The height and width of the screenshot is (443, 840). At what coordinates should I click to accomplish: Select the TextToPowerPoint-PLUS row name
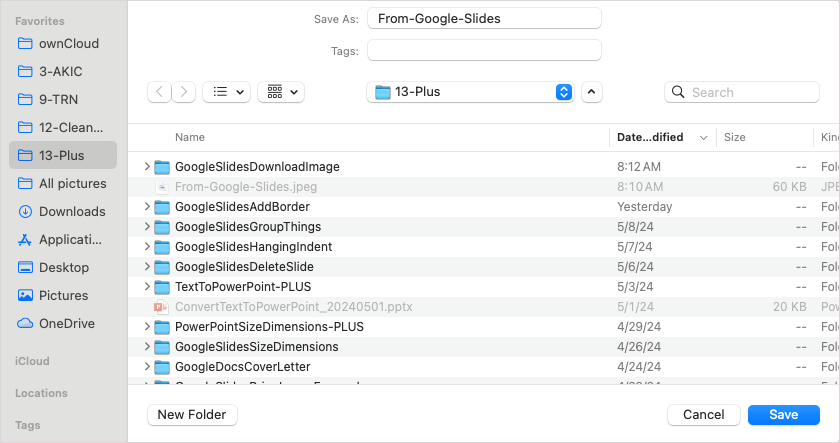click(243, 287)
